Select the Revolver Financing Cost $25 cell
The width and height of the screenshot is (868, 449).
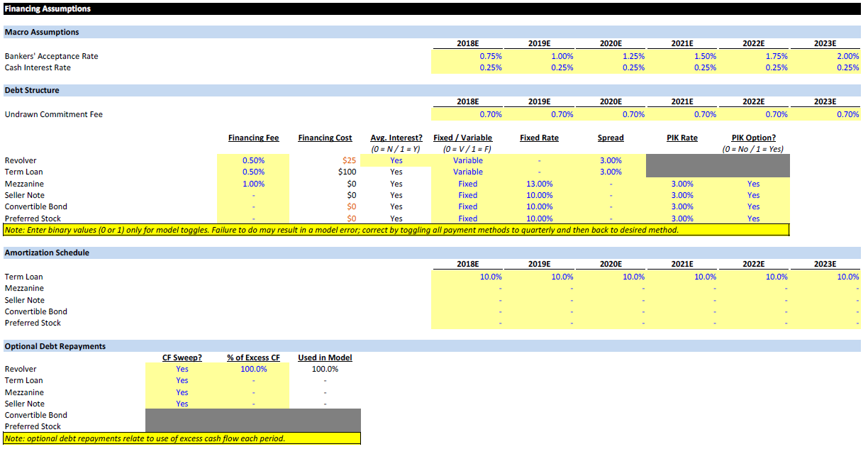point(325,160)
